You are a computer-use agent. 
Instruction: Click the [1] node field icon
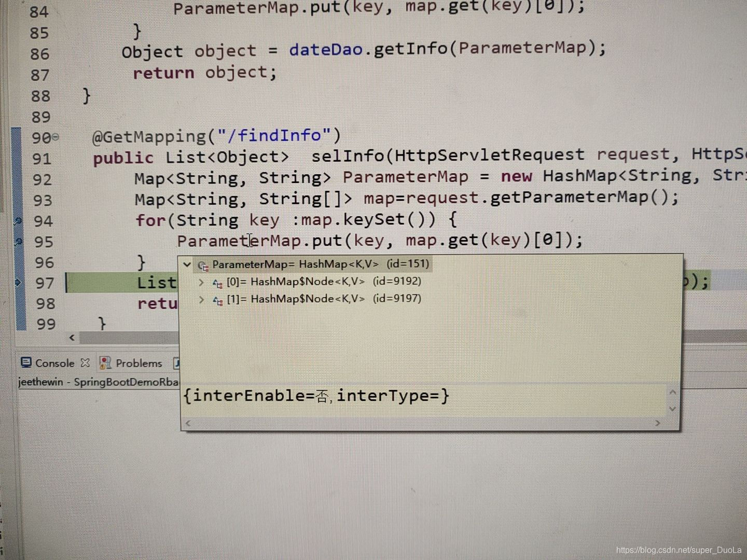[x=218, y=300]
